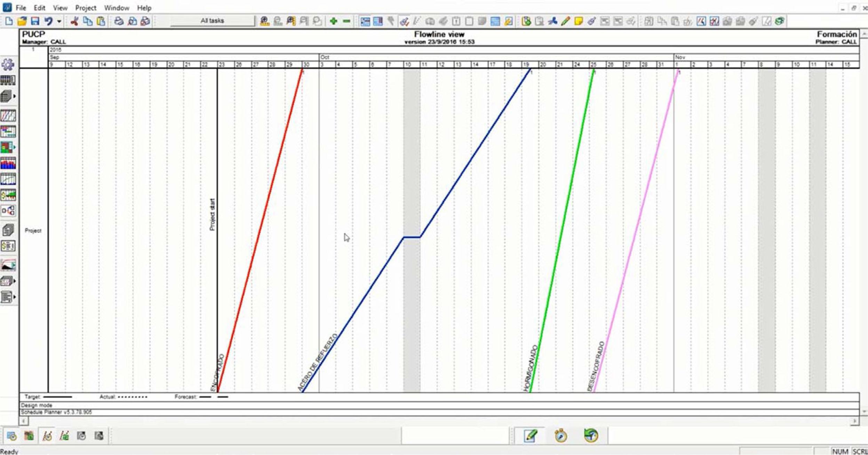Image resolution: width=868 pixels, height=455 pixels.
Task: Click the yellow note toolbar icon
Action: (578, 21)
